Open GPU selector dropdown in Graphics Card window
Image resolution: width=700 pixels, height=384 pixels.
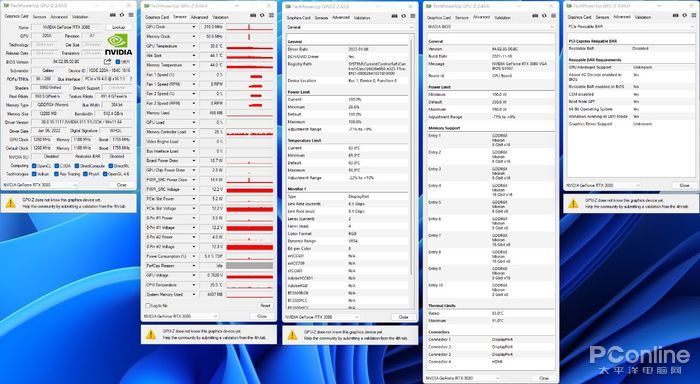coord(40,184)
